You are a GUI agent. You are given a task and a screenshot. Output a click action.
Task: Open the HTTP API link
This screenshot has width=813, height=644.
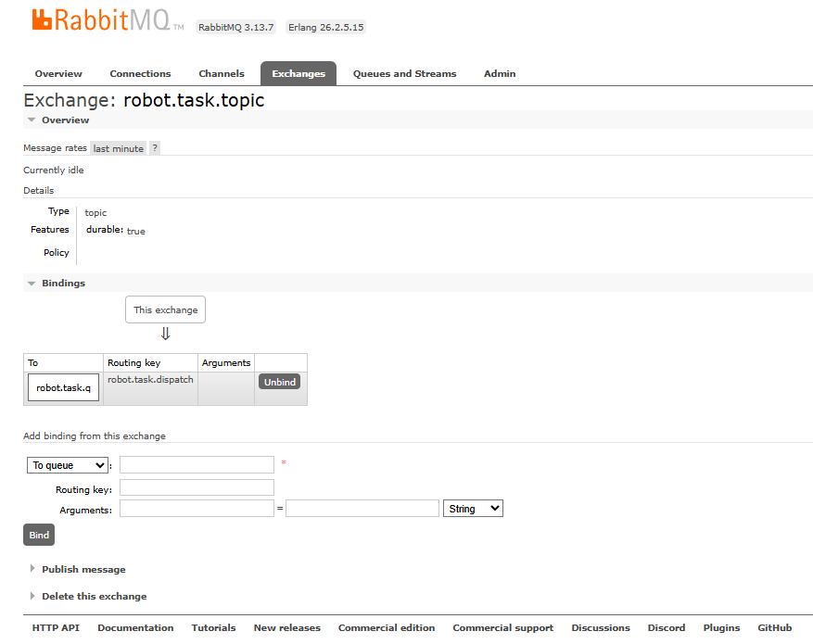click(56, 628)
